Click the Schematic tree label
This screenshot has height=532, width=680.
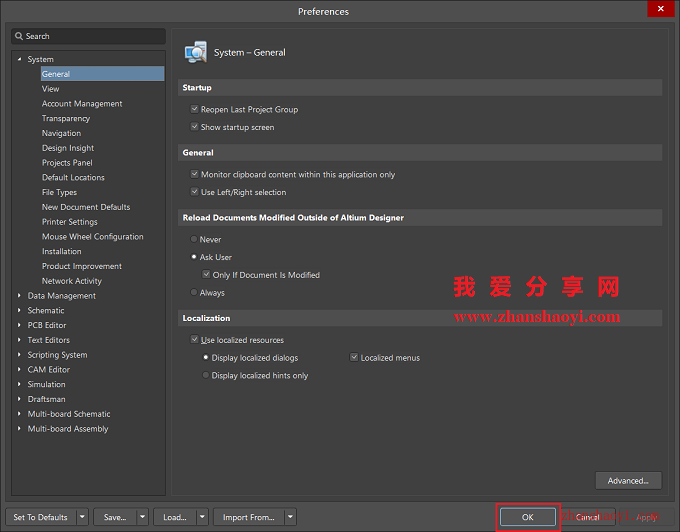pyautogui.click(x=46, y=310)
